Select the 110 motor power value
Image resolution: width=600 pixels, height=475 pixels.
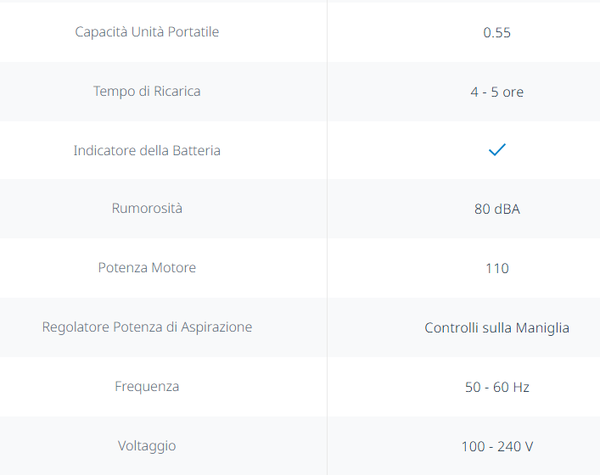click(497, 268)
